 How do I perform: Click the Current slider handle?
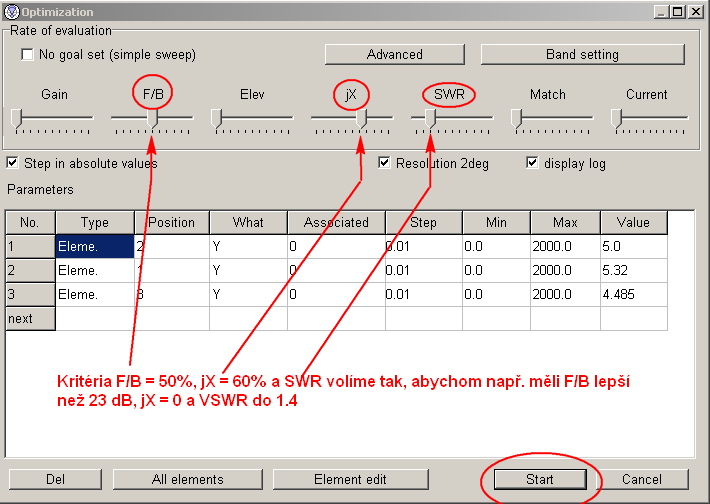coord(617,119)
